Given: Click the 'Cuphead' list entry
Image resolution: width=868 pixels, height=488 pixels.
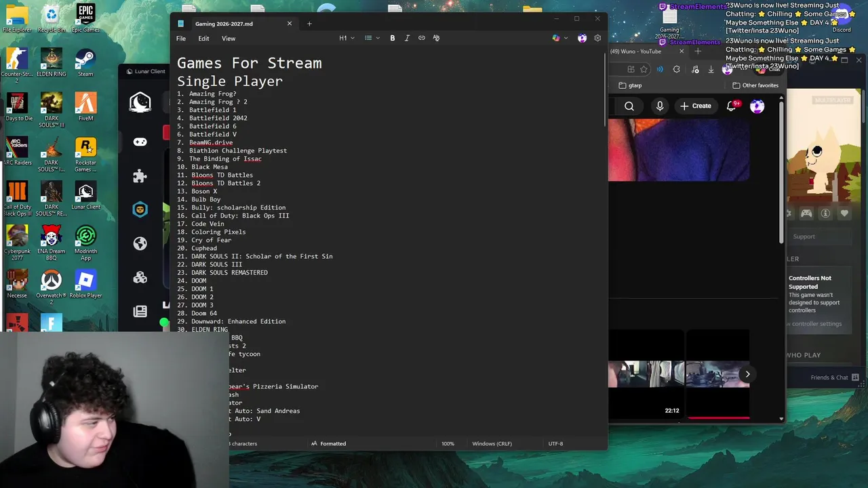Looking at the screenshot, I should [x=204, y=248].
